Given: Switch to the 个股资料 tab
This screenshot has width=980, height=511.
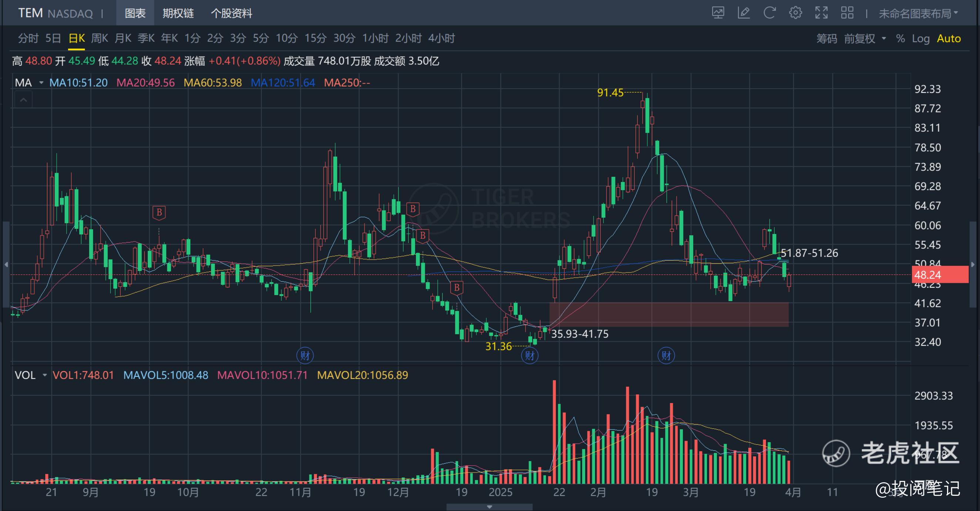Looking at the screenshot, I should (x=231, y=14).
